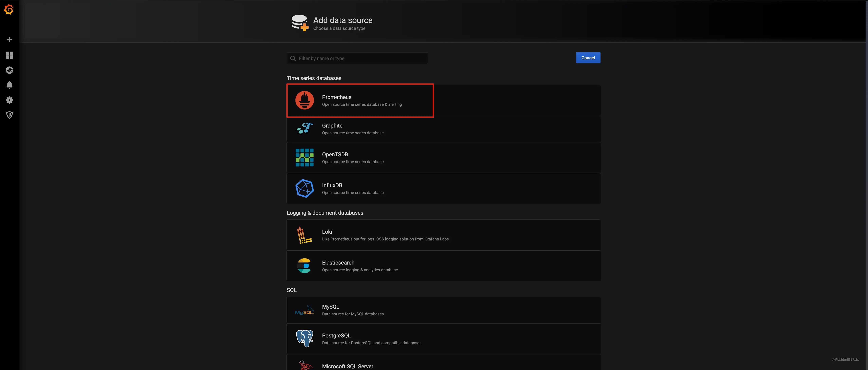Click the Loki logo icon

pyautogui.click(x=304, y=235)
